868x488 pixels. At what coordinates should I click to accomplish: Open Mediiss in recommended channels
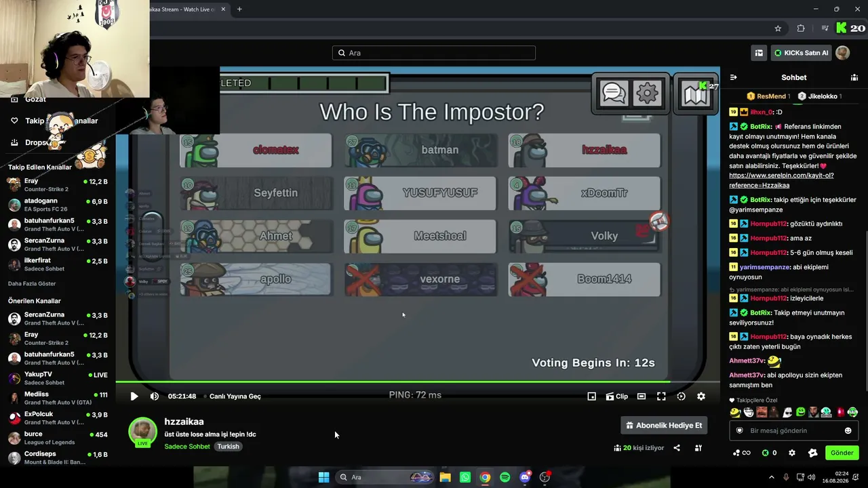(57, 398)
